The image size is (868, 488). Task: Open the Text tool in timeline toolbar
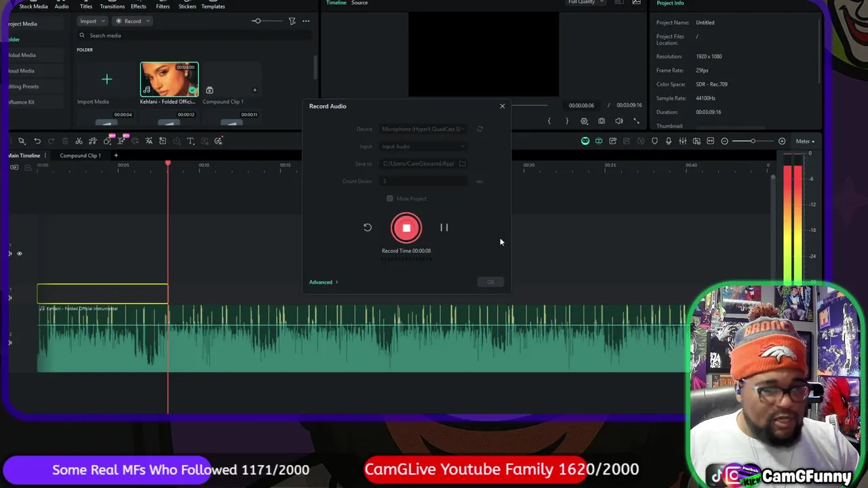pyautogui.click(x=191, y=141)
